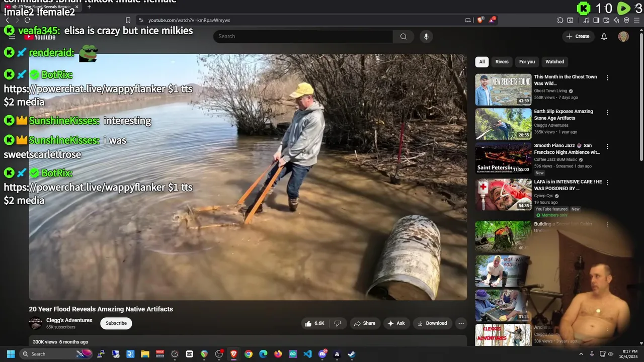This screenshot has height=362, width=644.
Task: Open Windows Start menu
Action: click(x=11, y=354)
